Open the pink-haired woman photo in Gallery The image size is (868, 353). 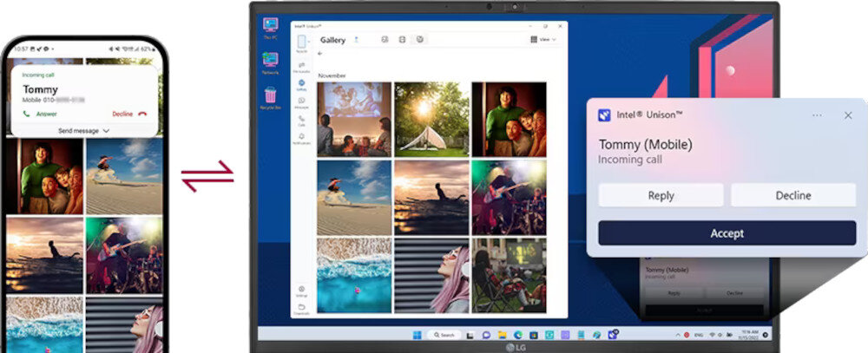point(431,276)
